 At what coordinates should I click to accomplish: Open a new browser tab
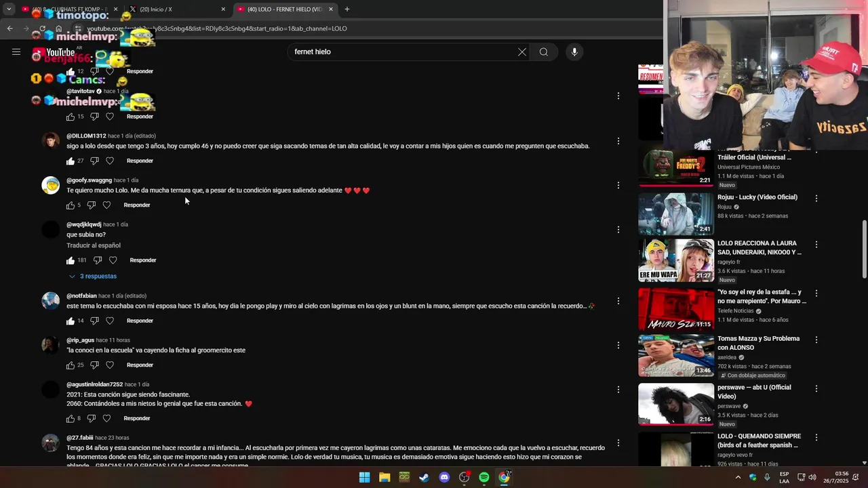[x=347, y=9]
